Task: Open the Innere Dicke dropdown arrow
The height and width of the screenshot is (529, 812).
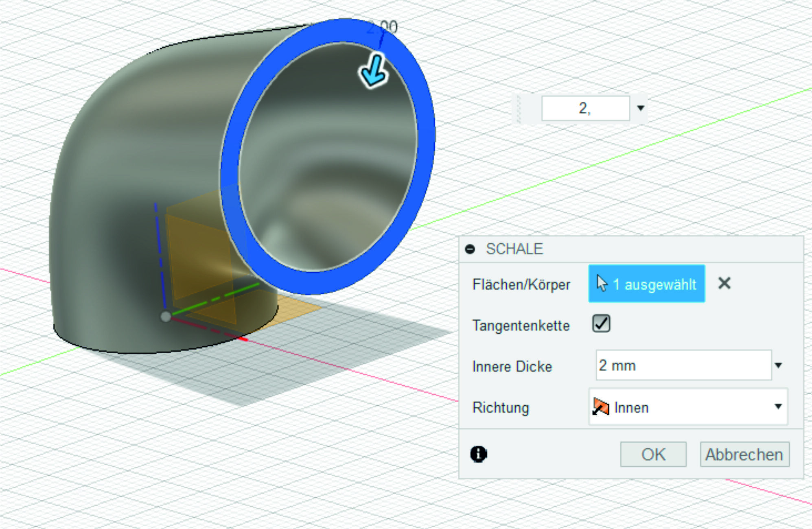Action: (x=778, y=365)
